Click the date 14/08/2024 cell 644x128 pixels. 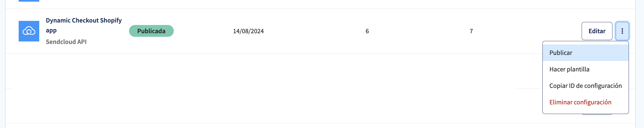click(x=248, y=31)
